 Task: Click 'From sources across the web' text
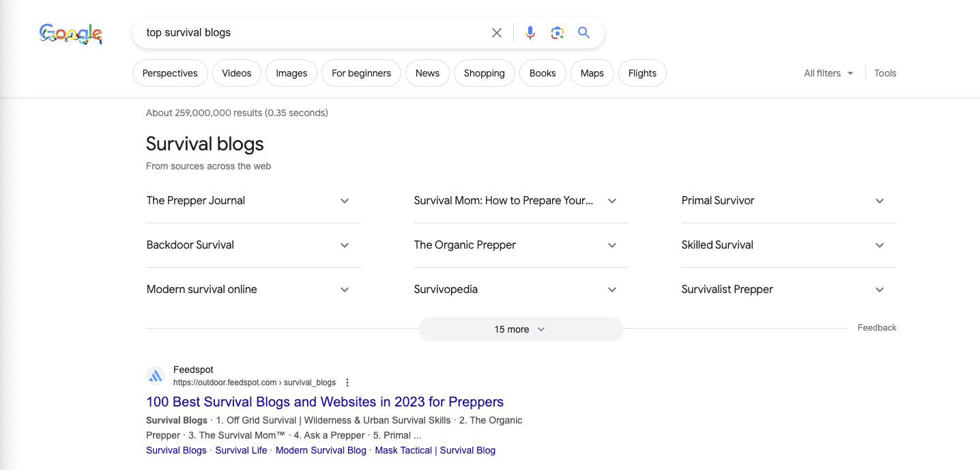208,166
